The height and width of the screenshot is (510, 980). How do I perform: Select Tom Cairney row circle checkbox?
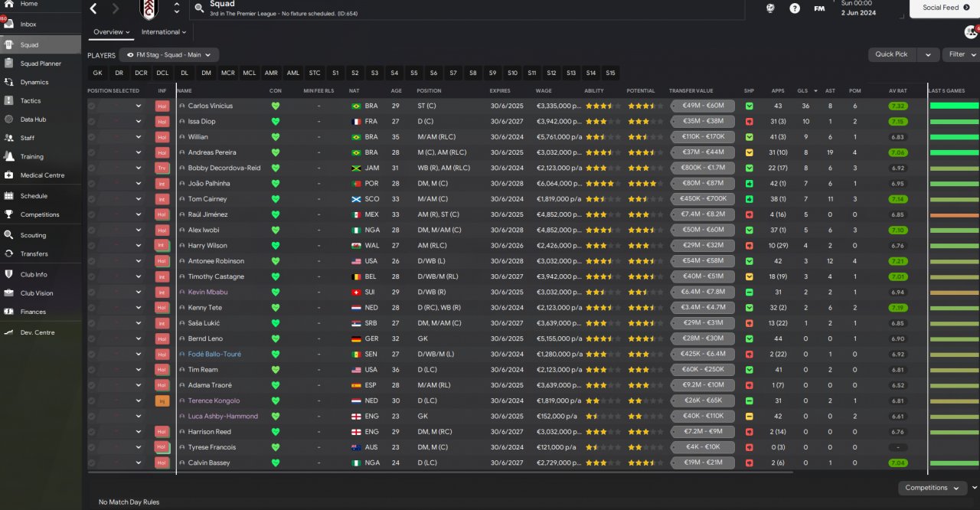[x=92, y=199]
